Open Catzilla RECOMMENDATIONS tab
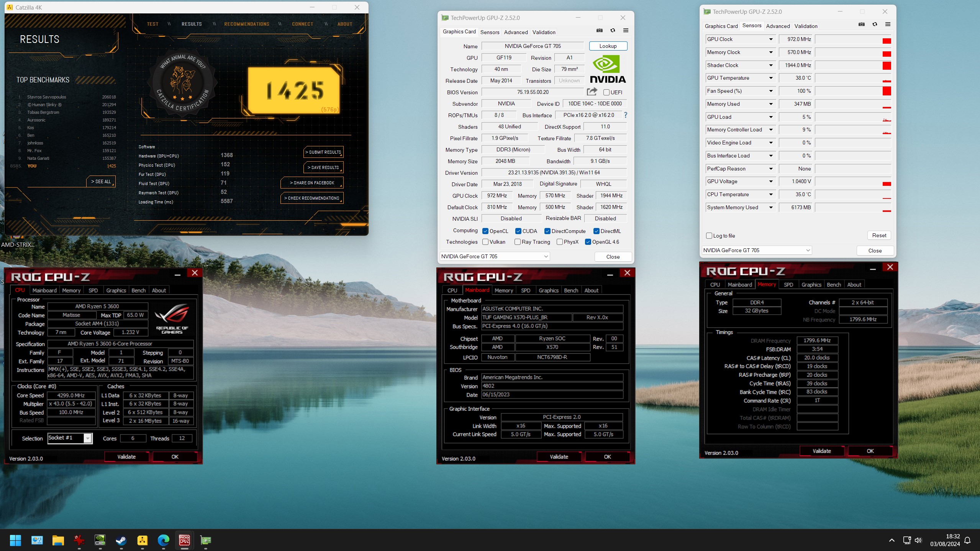The width and height of the screenshot is (980, 551). (247, 24)
